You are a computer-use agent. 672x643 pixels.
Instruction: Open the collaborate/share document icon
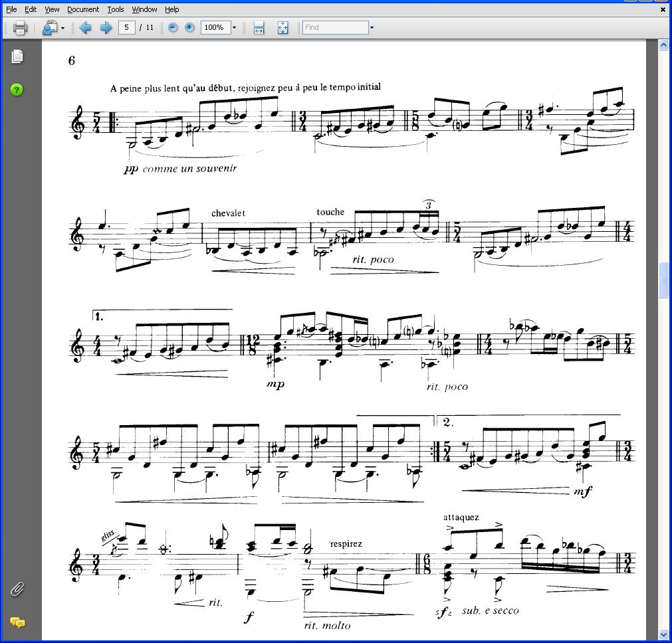(x=50, y=28)
